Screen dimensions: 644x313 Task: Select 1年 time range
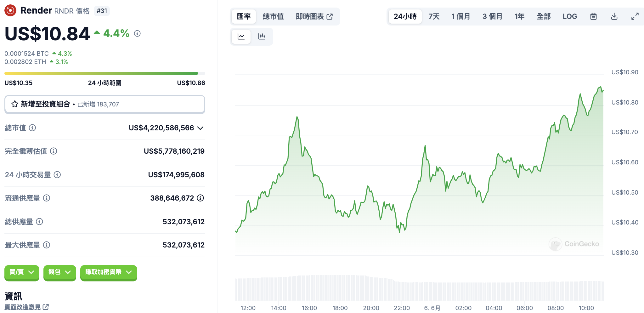coord(519,16)
